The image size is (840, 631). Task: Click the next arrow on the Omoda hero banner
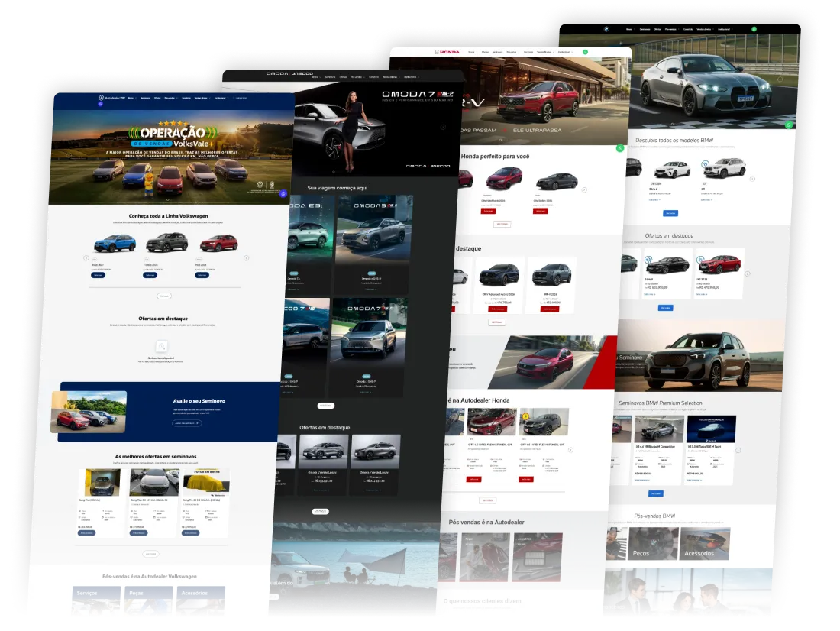443,127
